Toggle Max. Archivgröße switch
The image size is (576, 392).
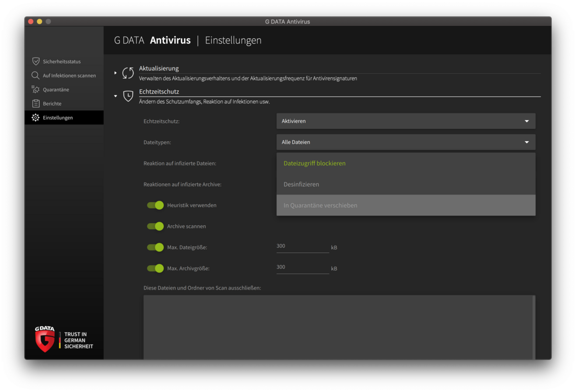[x=155, y=268]
